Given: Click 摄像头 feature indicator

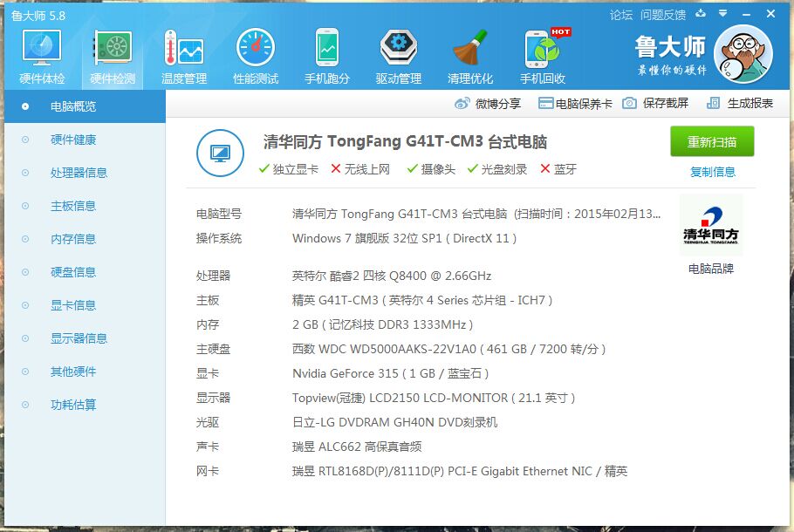Looking at the screenshot, I should click(x=431, y=169).
